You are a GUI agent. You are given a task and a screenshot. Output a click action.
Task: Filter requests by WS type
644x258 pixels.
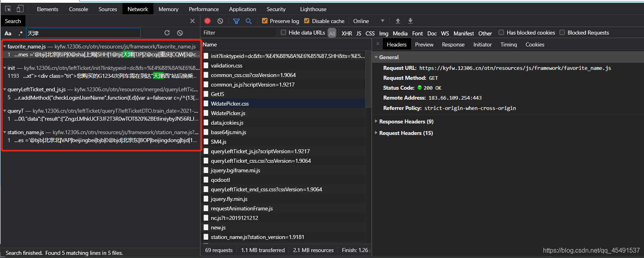click(x=445, y=33)
